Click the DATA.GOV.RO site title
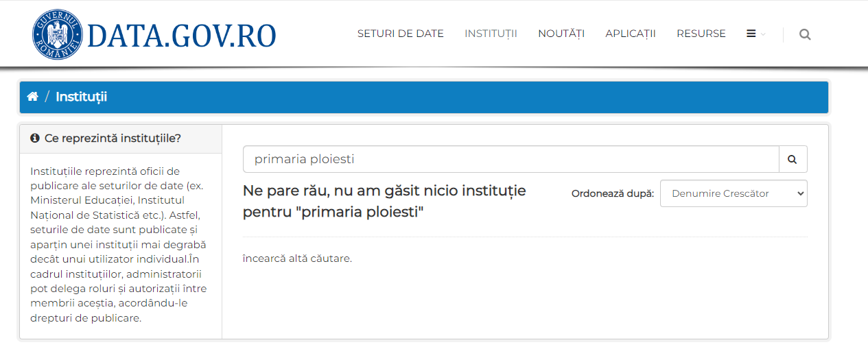The height and width of the screenshot is (349, 868). [182, 35]
